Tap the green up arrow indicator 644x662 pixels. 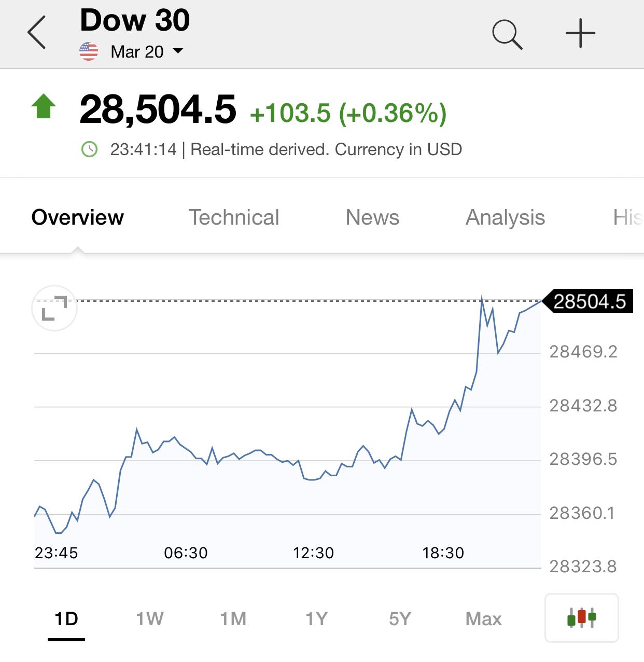click(x=44, y=106)
